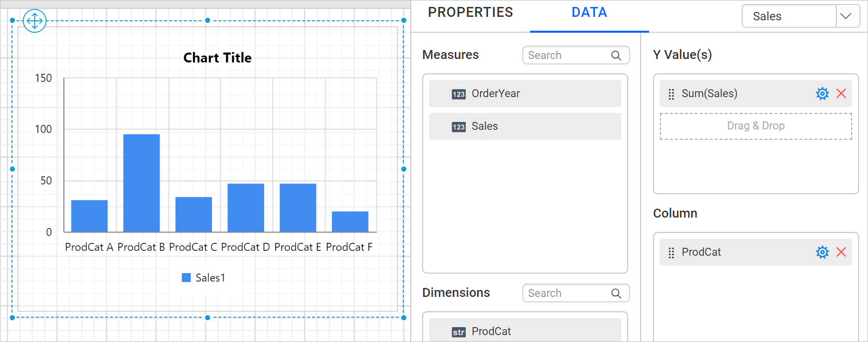The height and width of the screenshot is (342, 868).
Task: Click the move handle icon on chart
Action: pos(35,21)
